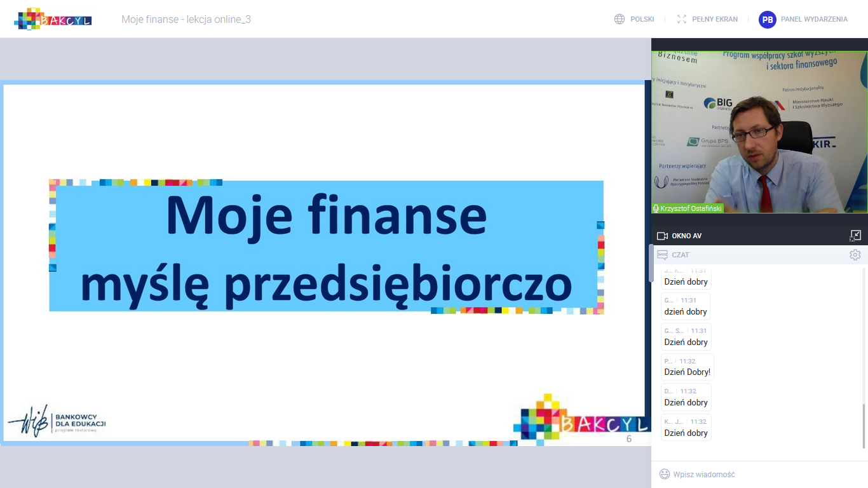Click the Bankowcy dla Edukacji logo
Image resolution: width=868 pixels, height=488 pixels.
click(x=57, y=420)
